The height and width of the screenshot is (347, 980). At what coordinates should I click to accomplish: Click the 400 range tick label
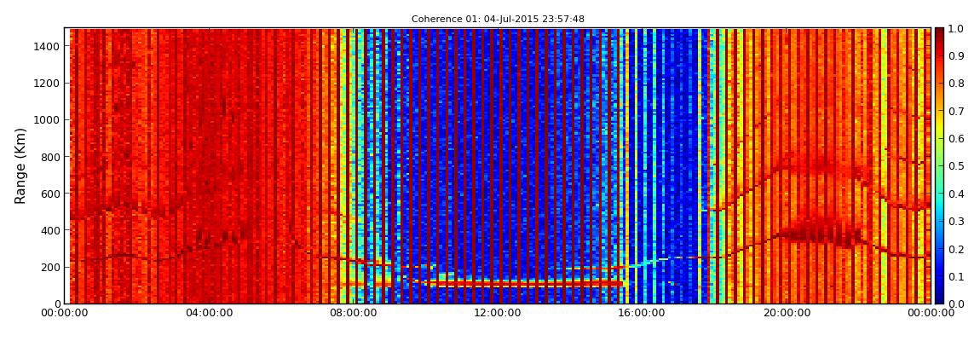tap(49, 231)
